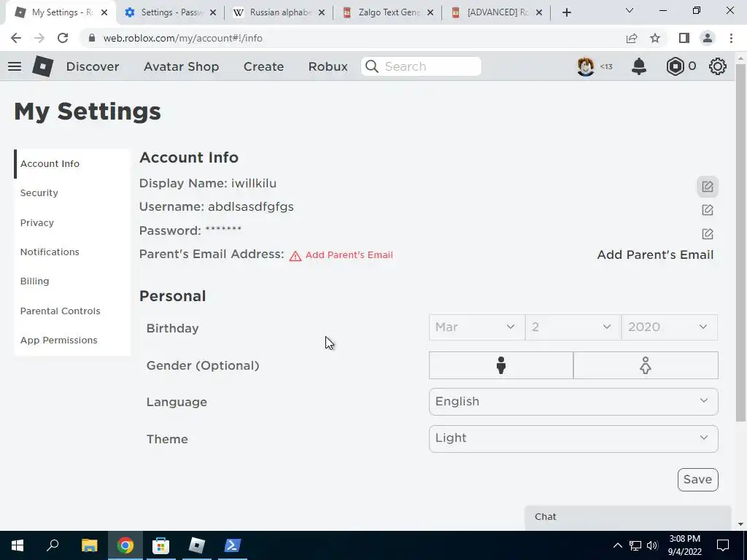Open the Parental Controls tab
This screenshot has height=560, width=747.
coord(72,311)
